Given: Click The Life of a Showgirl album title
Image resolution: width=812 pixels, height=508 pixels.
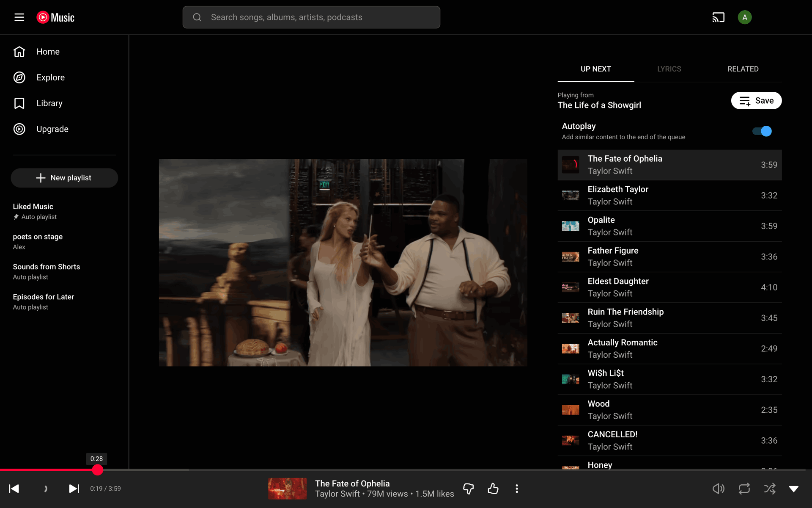Looking at the screenshot, I should [x=599, y=105].
